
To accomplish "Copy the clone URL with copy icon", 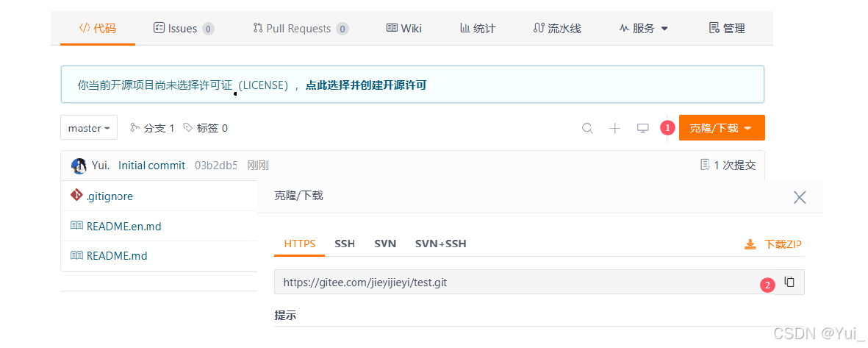I will [790, 282].
